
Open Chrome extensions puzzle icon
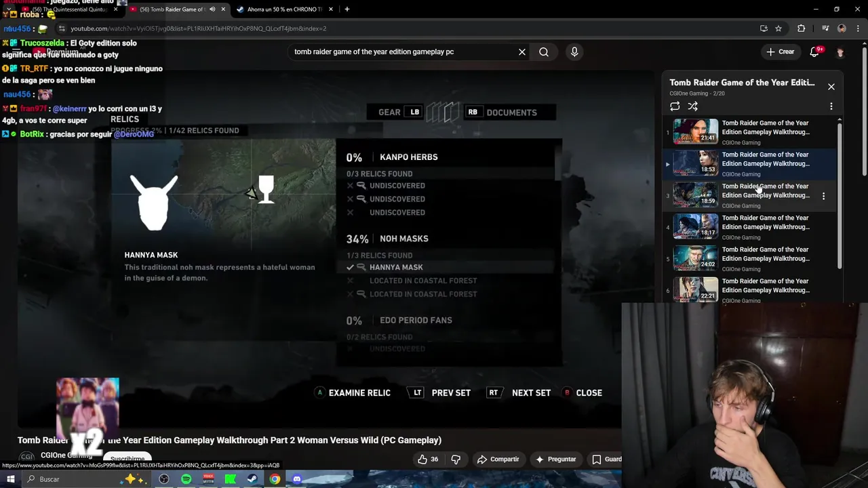(x=802, y=28)
